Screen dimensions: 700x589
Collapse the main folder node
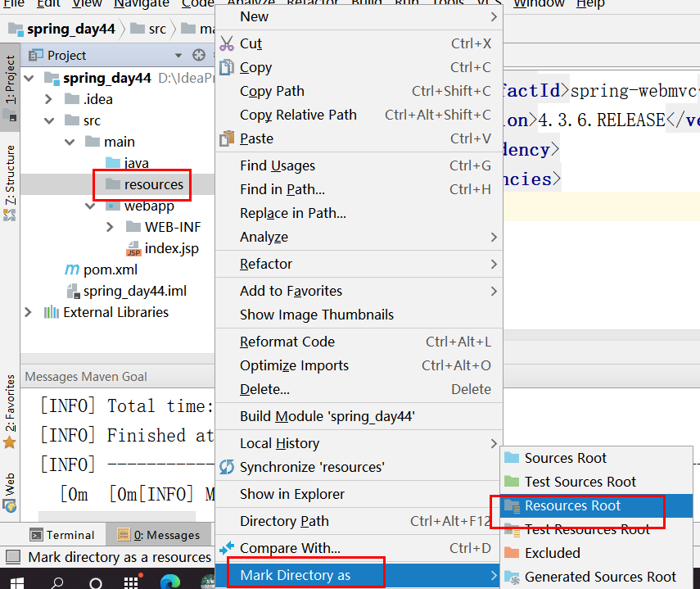70,142
